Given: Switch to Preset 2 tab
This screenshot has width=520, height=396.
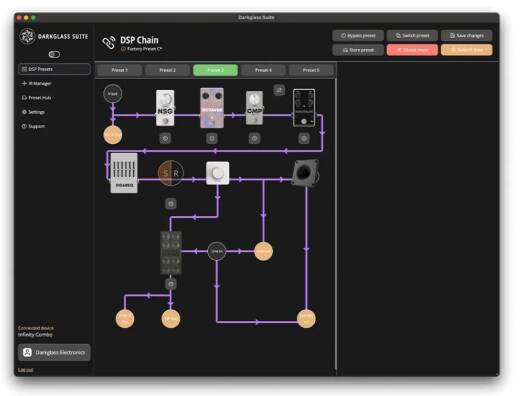Looking at the screenshot, I should click(167, 70).
